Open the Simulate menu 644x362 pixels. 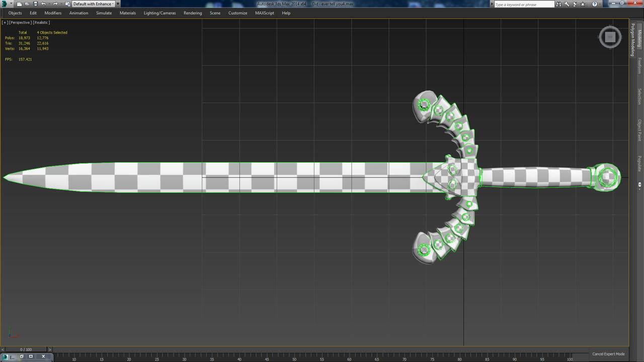(104, 13)
